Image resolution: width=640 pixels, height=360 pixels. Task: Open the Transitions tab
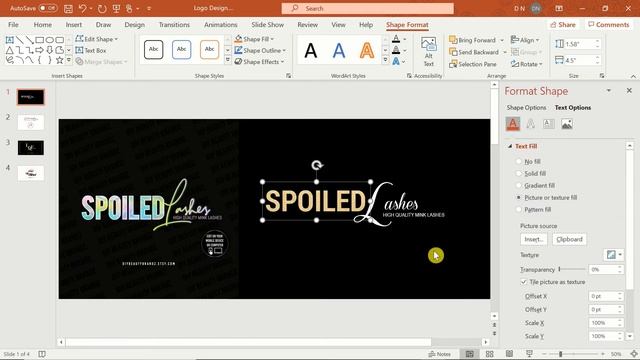174,24
